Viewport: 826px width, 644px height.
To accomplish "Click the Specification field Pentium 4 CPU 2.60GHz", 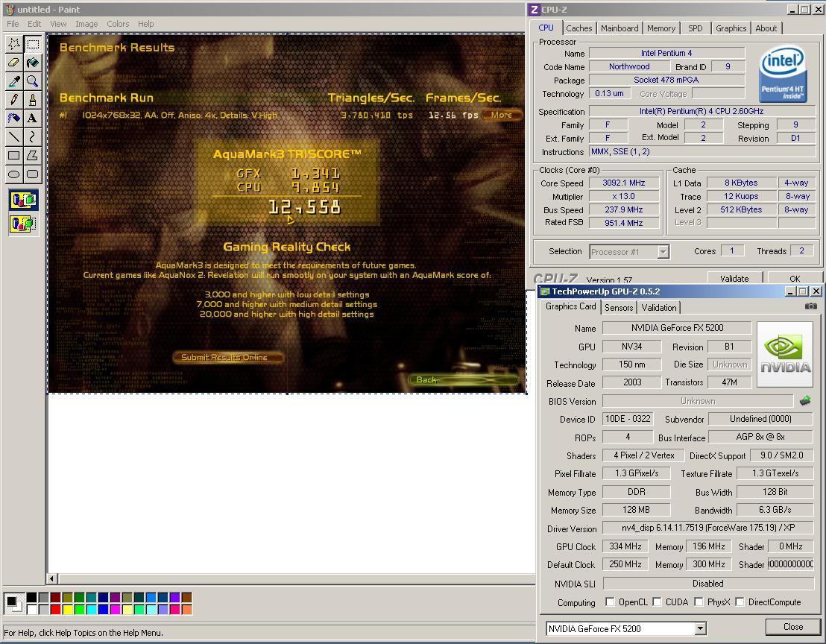I will pos(702,111).
